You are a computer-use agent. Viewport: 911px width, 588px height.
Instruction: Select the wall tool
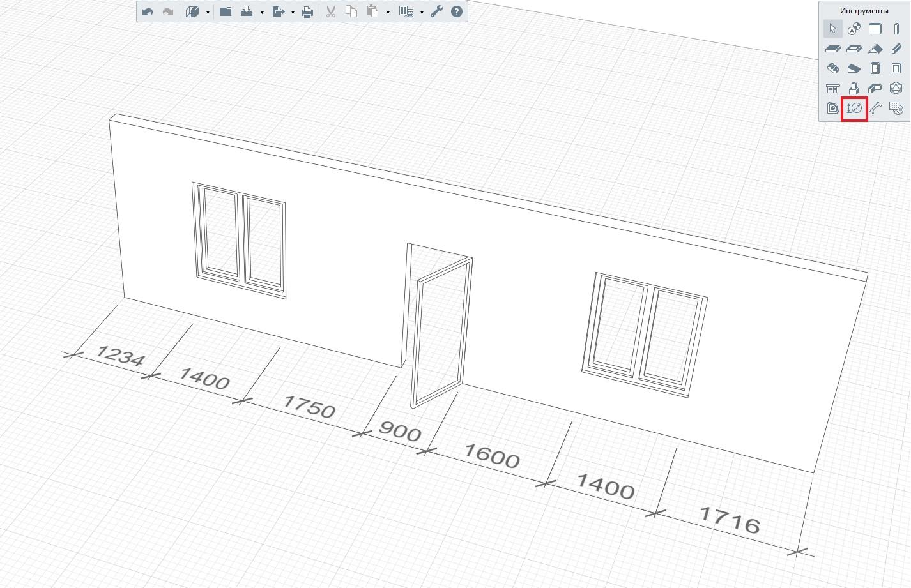875,29
